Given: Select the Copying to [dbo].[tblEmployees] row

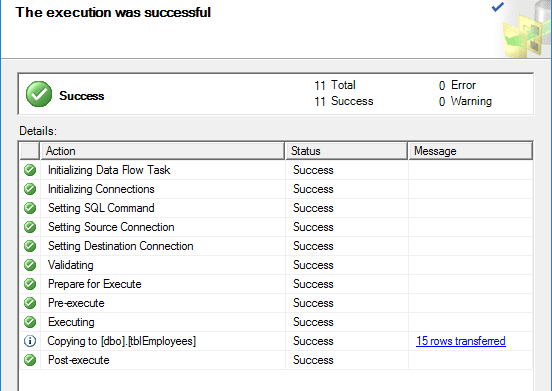Looking at the screenshot, I should point(276,341).
